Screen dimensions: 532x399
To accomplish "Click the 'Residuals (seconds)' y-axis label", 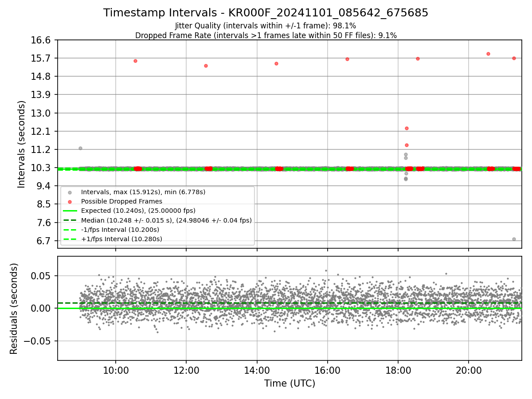I will (14, 309).
